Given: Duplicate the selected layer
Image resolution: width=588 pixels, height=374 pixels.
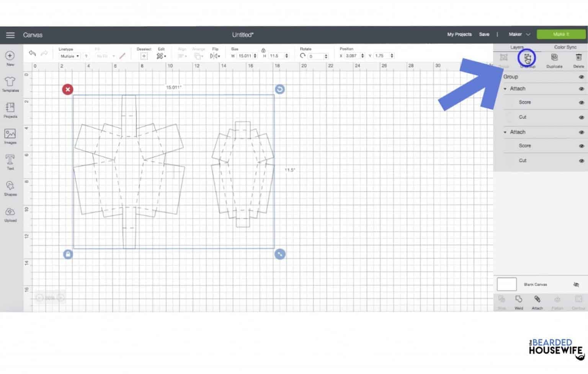Looking at the screenshot, I should [x=554, y=60].
